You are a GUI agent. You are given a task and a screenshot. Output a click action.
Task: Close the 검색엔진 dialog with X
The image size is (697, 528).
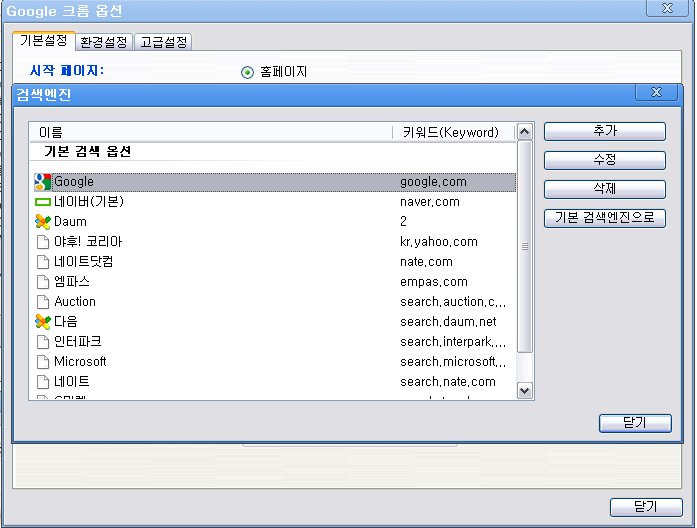[x=657, y=92]
